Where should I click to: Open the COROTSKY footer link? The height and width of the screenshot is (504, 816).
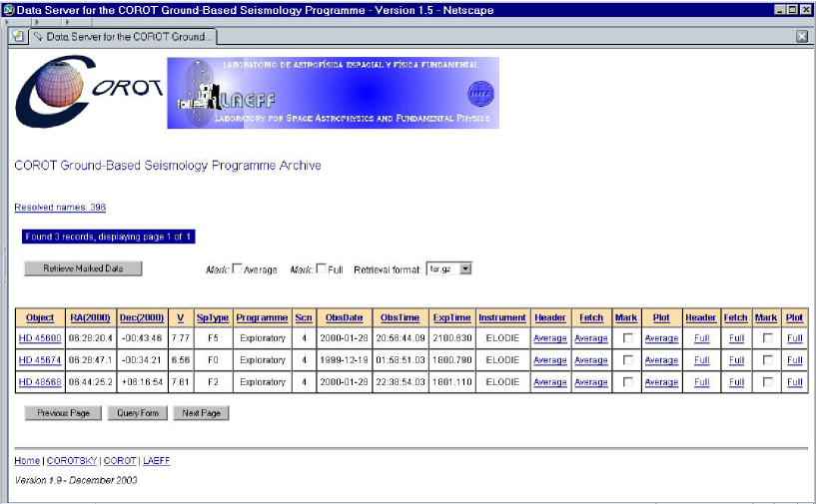click(x=72, y=461)
